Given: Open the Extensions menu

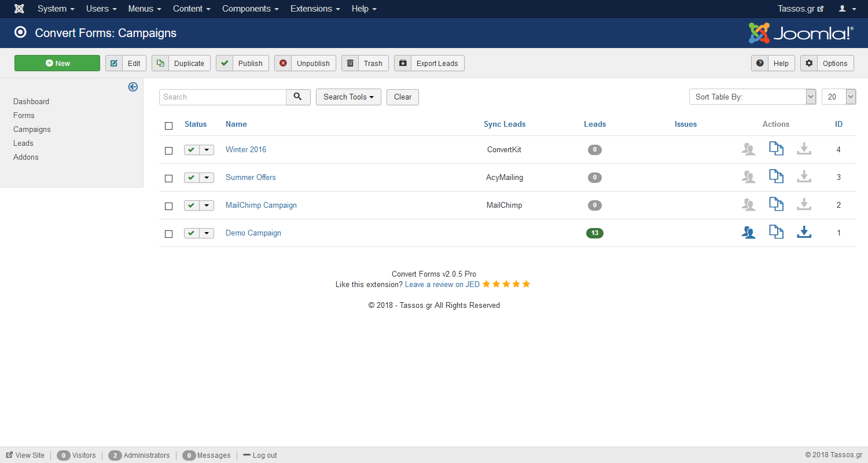Looking at the screenshot, I should point(315,9).
